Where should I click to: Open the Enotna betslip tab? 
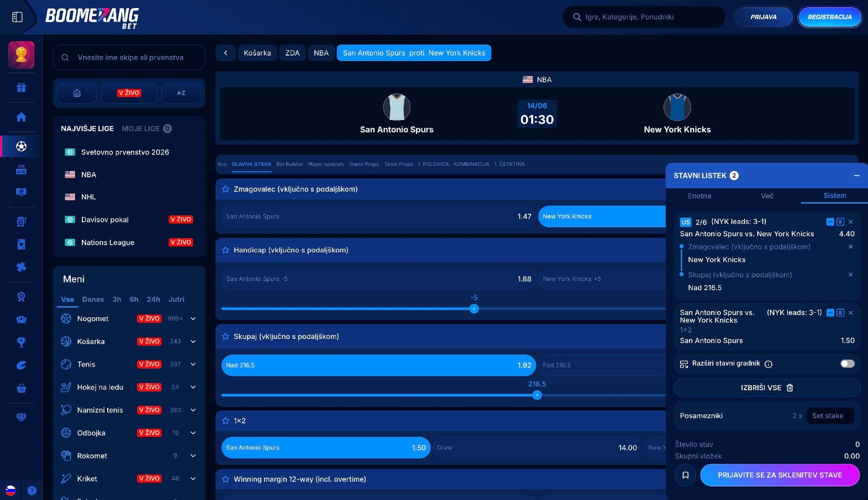coord(699,196)
